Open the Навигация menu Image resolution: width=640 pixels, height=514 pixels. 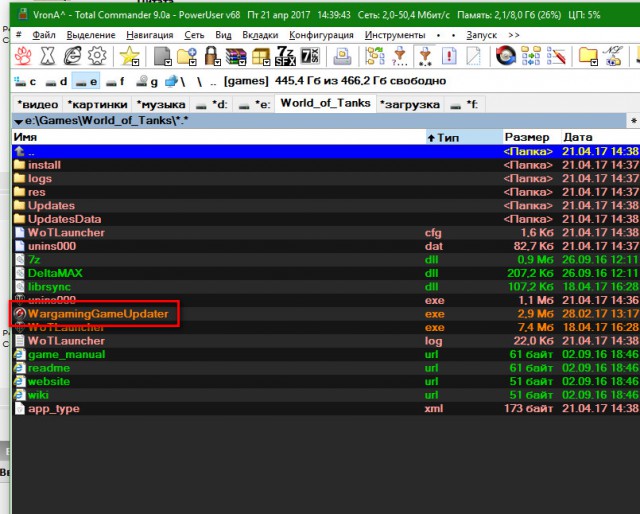click(x=150, y=35)
